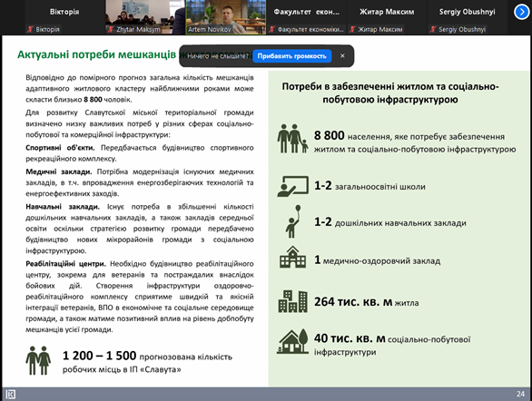
Task: Click '264 тис. кв. м житла' text
Action: coord(367,302)
